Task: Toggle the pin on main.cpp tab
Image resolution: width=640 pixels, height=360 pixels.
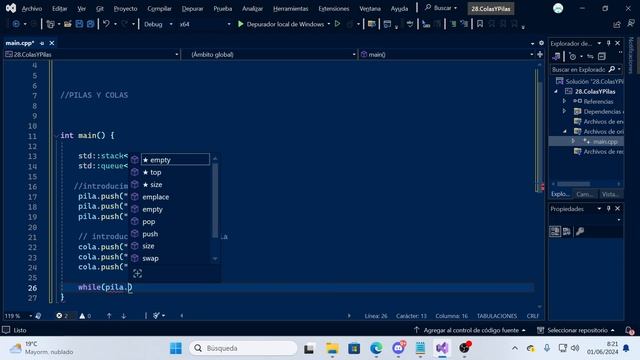Action: 42,43
